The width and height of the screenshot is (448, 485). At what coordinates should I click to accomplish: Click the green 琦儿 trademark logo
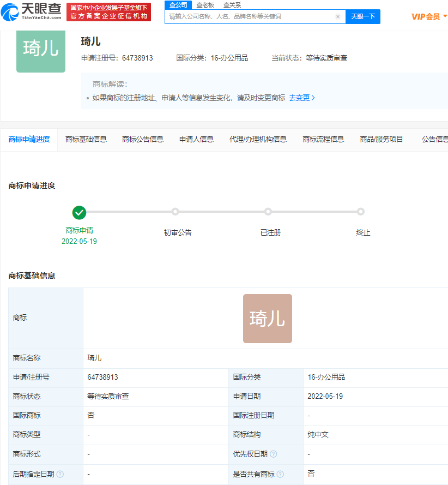point(41,49)
